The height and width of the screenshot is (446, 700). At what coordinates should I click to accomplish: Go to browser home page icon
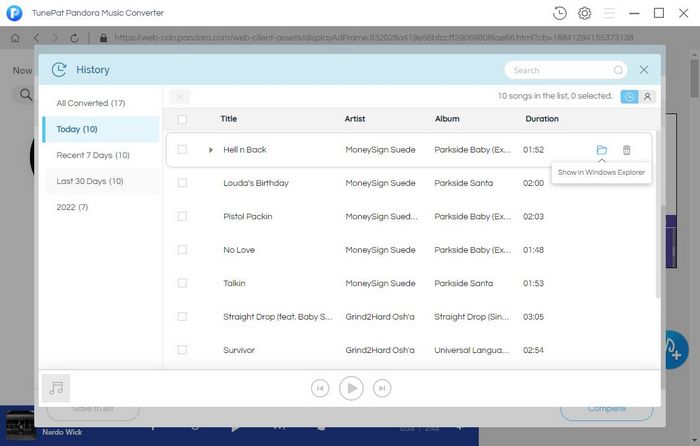(15, 38)
